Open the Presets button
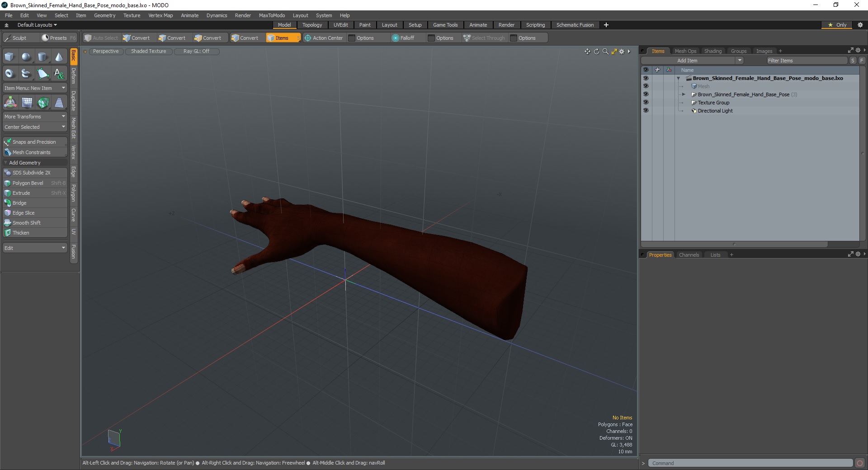Image resolution: width=868 pixels, height=470 pixels. (58, 38)
